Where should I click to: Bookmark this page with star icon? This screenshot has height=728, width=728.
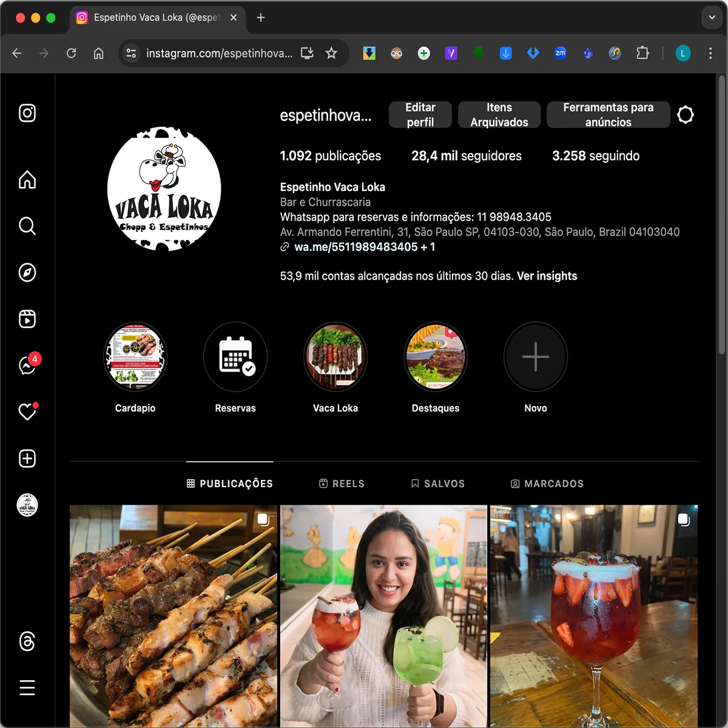(331, 53)
